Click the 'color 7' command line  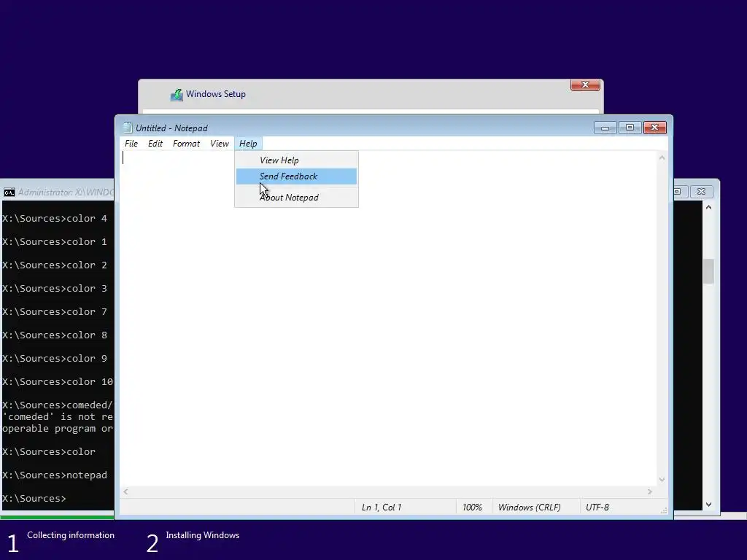point(55,312)
